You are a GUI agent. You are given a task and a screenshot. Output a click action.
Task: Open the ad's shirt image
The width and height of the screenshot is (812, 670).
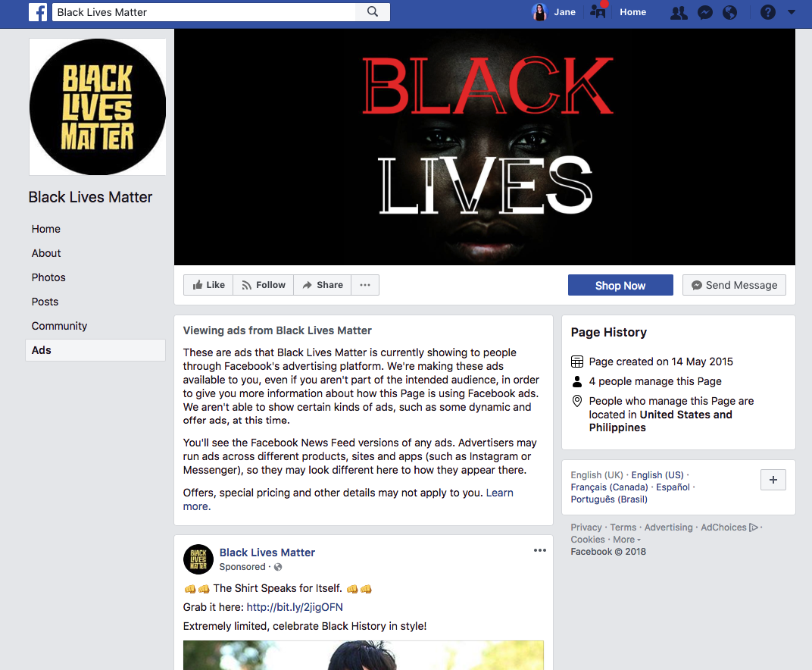coord(364,655)
